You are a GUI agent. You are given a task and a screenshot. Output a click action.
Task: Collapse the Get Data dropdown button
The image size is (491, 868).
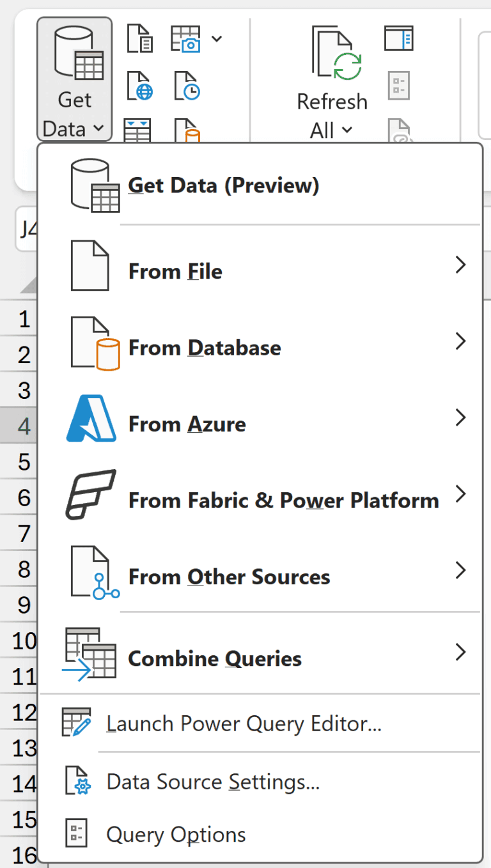[x=74, y=79]
